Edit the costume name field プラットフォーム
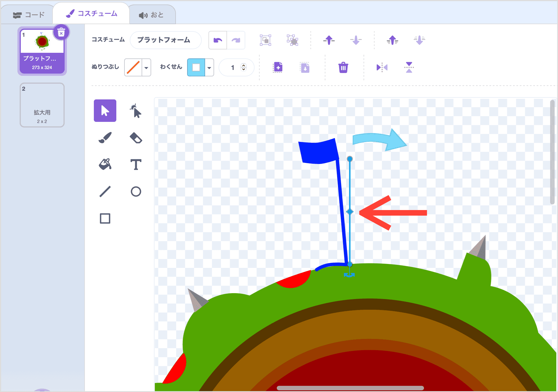 [165, 40]
